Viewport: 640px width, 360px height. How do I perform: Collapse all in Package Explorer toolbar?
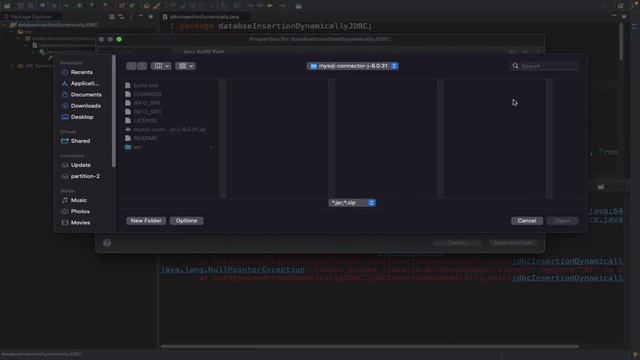tap(111, 17)
